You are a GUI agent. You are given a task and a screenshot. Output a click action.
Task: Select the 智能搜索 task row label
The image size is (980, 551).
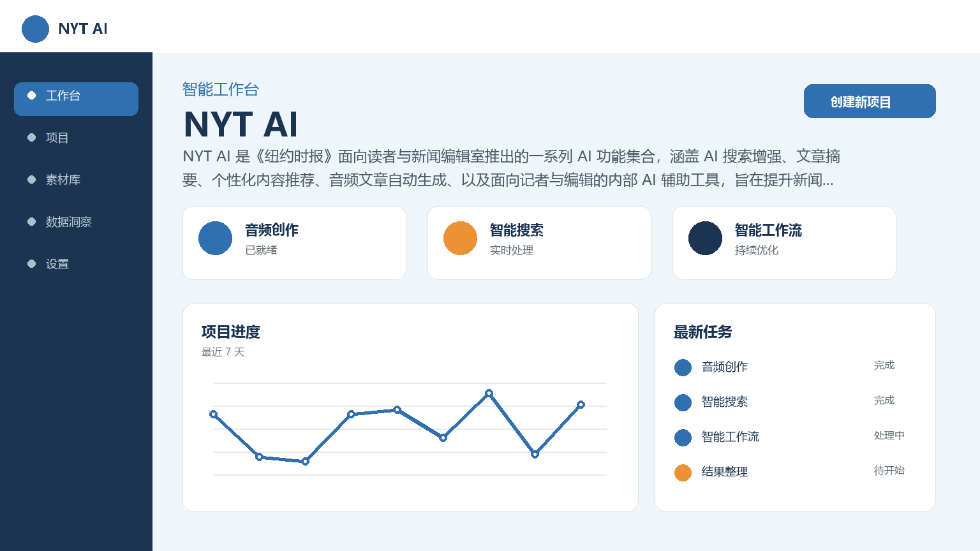[x=725, y=402]
